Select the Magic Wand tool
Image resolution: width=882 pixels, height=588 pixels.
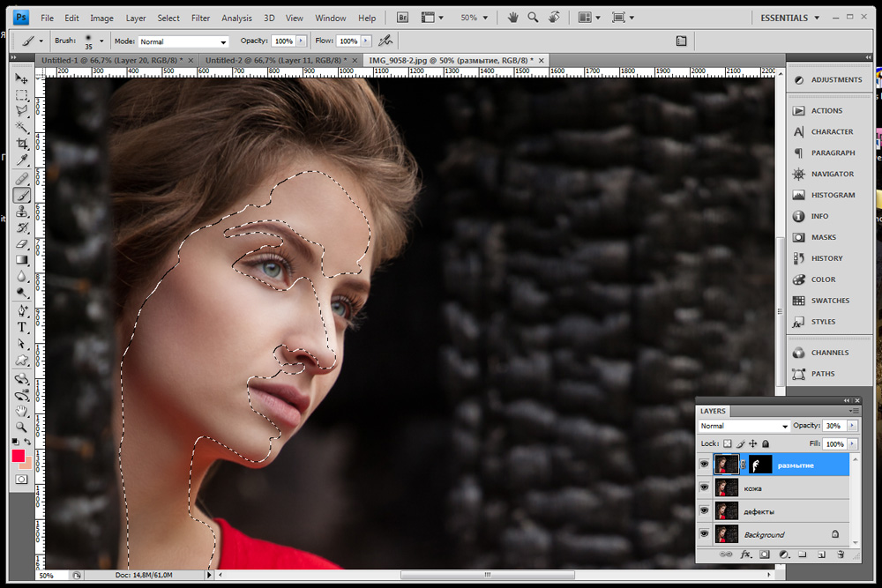click(22, 127)
